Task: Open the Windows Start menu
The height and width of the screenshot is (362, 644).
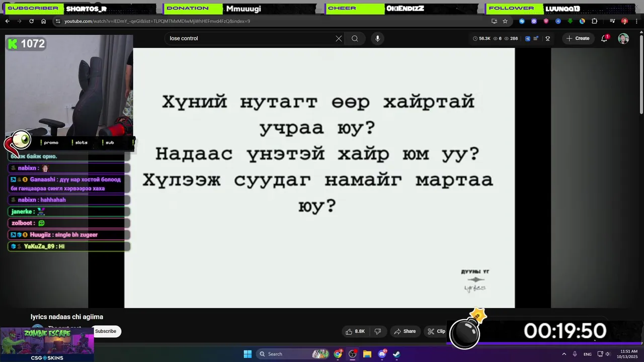Action: tap(248, 354)
